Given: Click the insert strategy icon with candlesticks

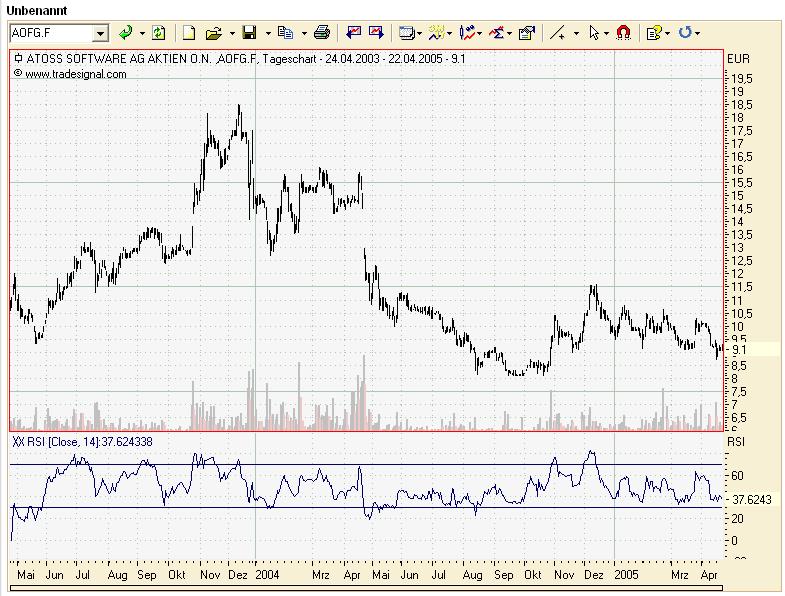Looking at the screenshot, I should 467,33.
